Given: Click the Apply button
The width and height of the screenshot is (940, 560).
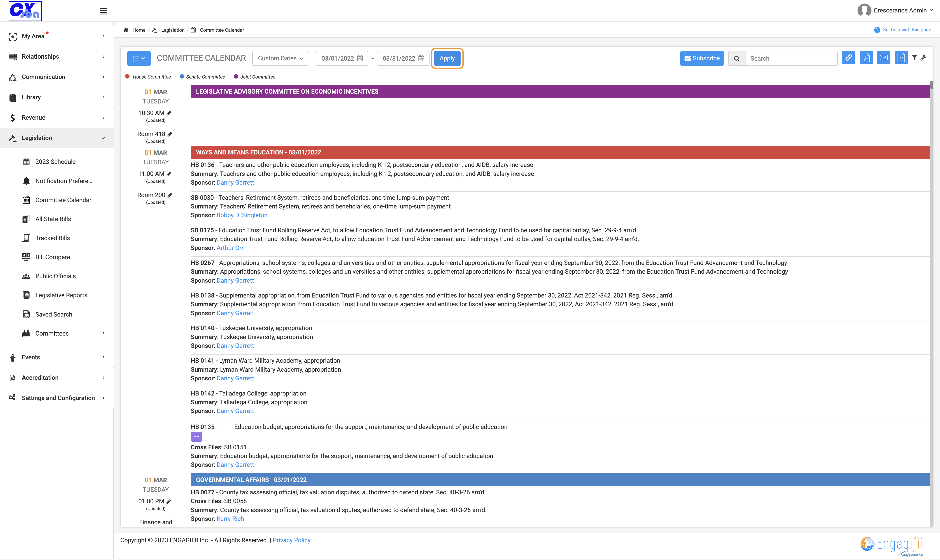Looking at the screenshot, I should [x=447, y=58].
